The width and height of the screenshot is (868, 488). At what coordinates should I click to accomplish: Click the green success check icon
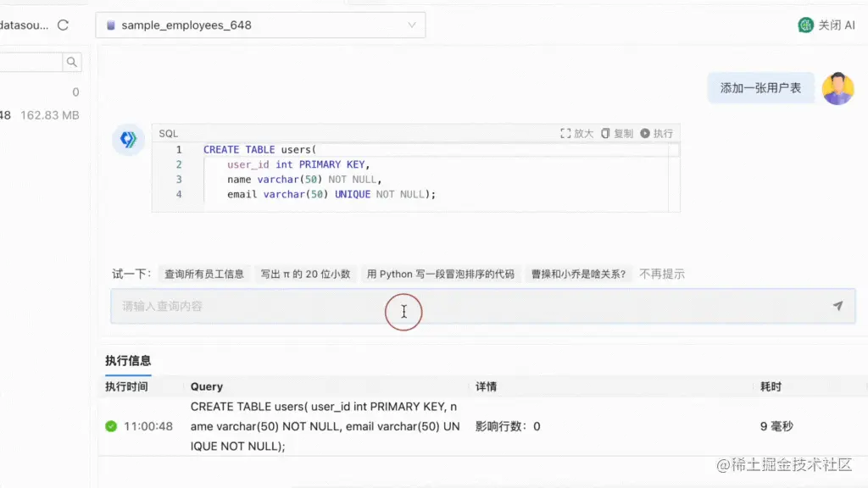pyautogui.click(x=111, y=426)
